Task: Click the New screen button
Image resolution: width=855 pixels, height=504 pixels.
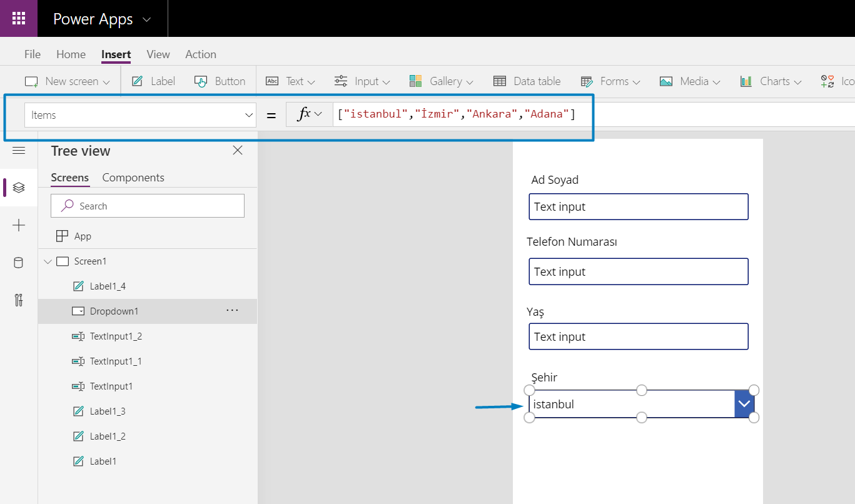Action: click(67, 81)
